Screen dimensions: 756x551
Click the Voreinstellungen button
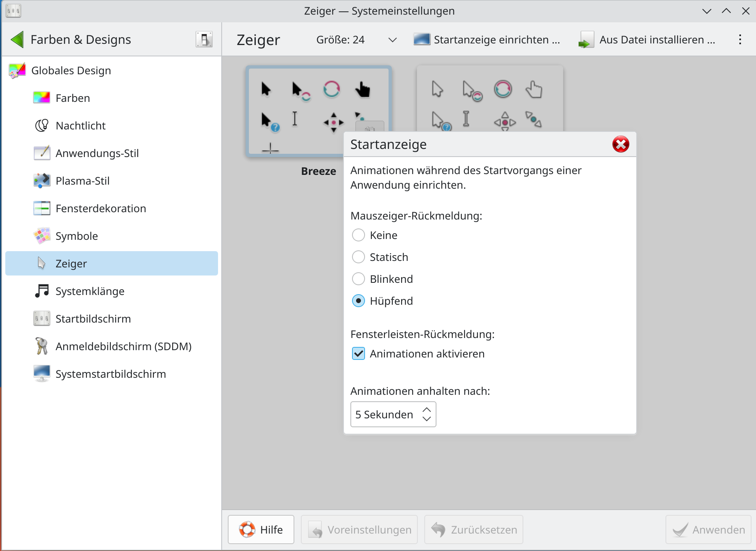pyautogui.click(x=359, y=529)
